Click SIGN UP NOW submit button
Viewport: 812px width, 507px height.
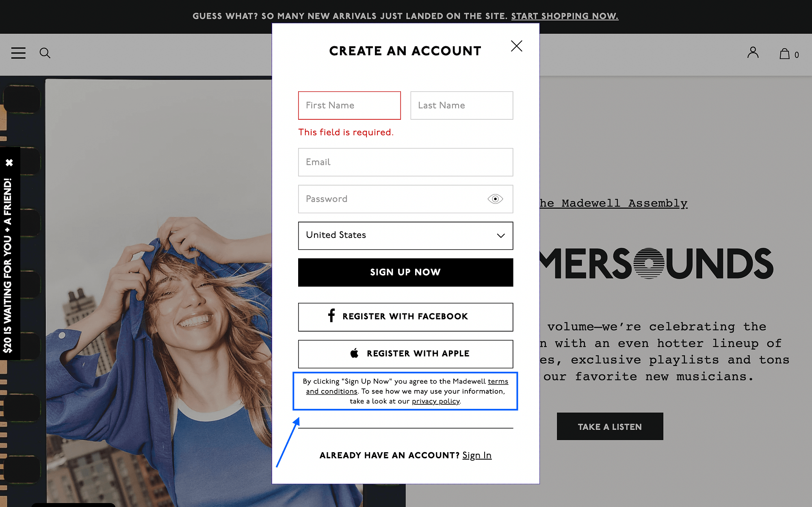click(405, 272)
